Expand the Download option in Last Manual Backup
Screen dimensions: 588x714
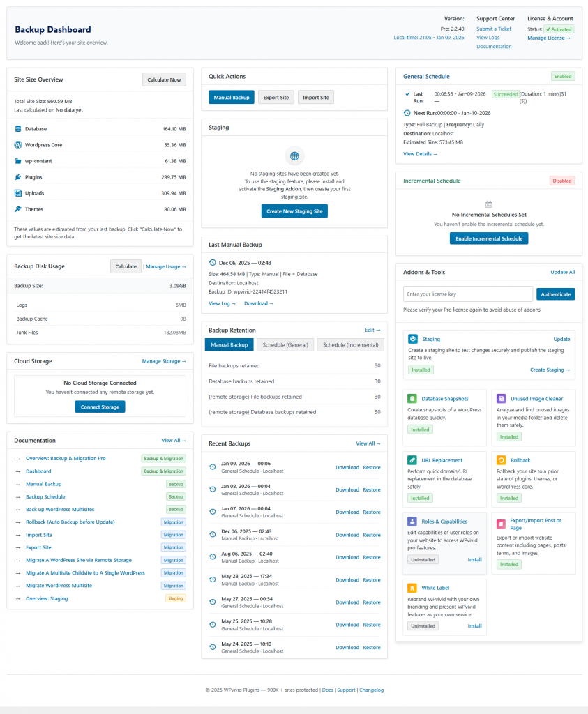(258, 303)
